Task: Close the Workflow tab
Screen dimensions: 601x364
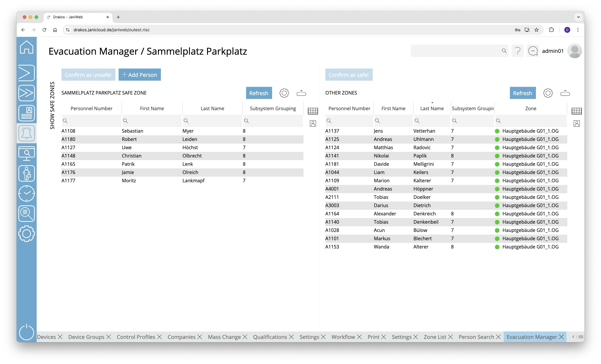Action: click(359, 337)
